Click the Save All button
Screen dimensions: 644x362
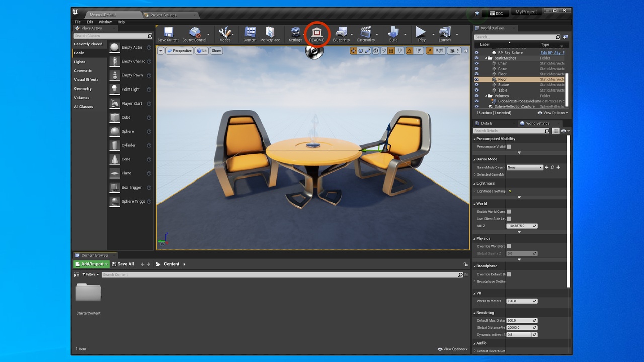[x=123, y=264]
